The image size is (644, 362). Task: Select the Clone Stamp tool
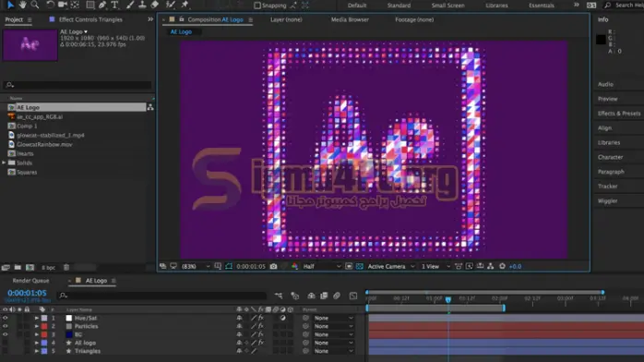(x=142, y=5)
